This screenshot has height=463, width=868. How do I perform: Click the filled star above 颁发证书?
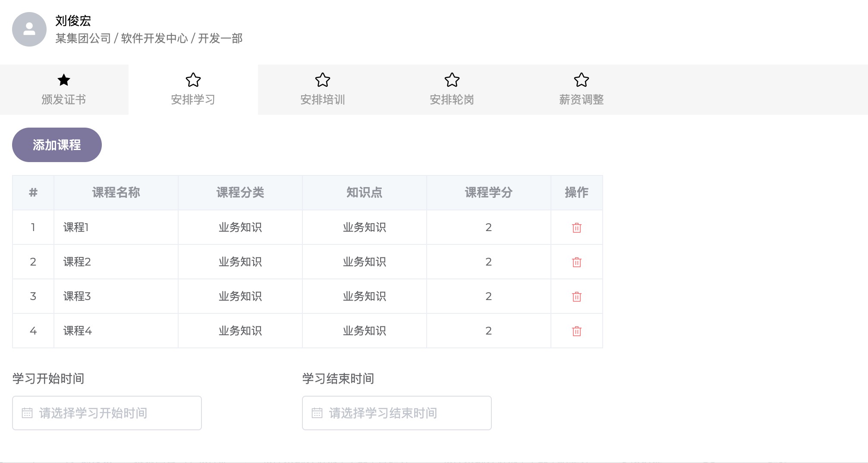tap(64, 80)
